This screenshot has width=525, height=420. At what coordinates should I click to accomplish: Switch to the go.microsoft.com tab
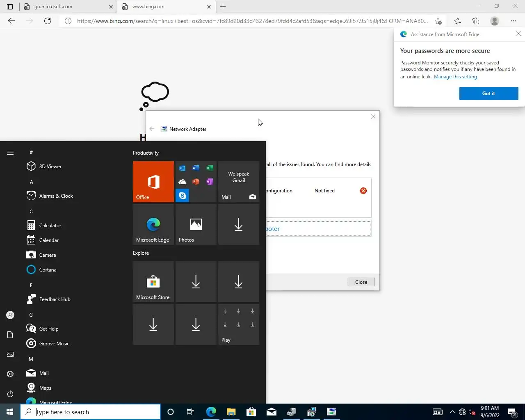(68, 7)
